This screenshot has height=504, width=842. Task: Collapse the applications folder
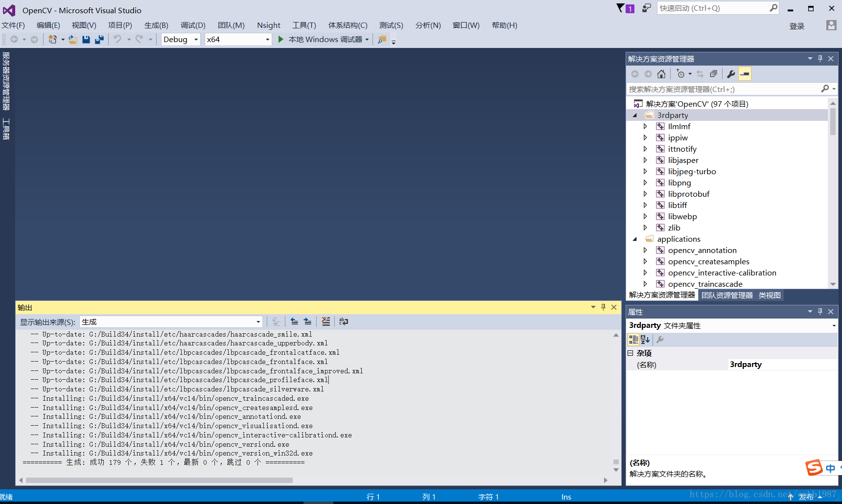[635, 239]
